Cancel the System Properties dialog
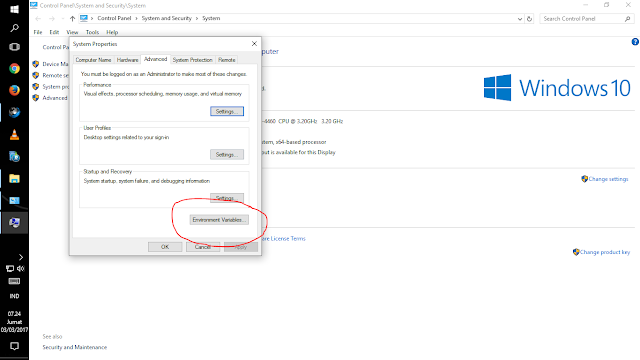This screenshot has width=640, height=360. pyautogui.click(x=203, y=247)
